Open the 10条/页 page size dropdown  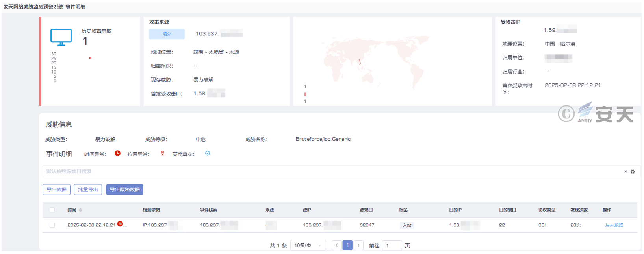[x=308, y=245]
